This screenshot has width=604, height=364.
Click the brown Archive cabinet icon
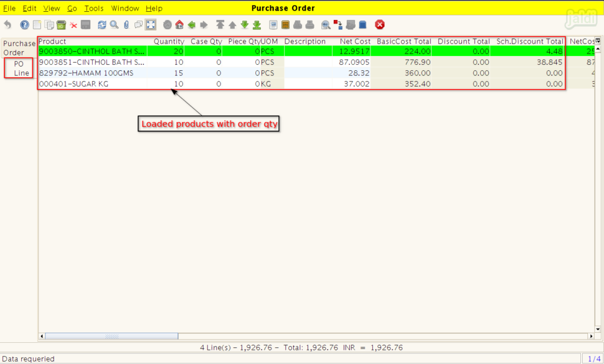(285, 25)
